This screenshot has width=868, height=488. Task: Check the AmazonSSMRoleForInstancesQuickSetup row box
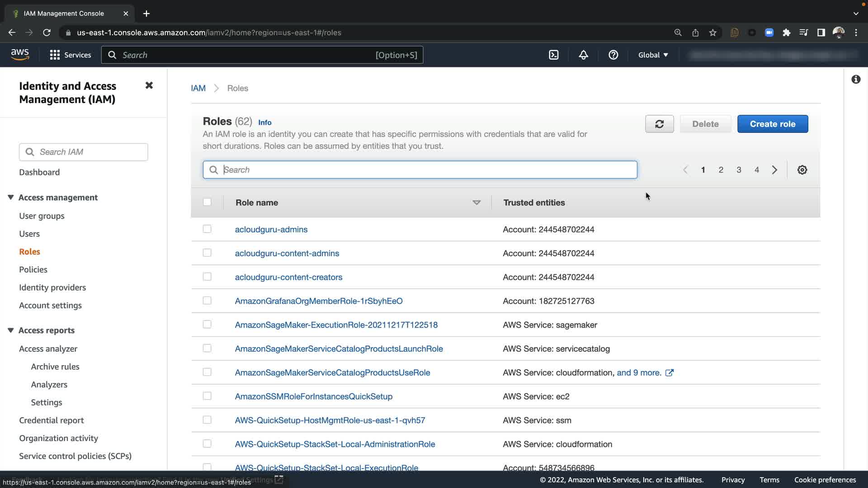coord(207,396)
